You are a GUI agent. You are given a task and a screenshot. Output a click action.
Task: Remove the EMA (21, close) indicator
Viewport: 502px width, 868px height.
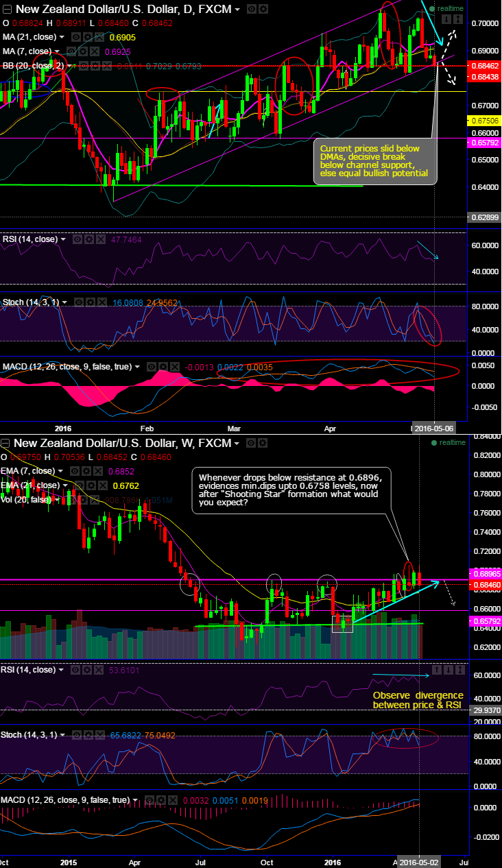click(x=103, y=485)
